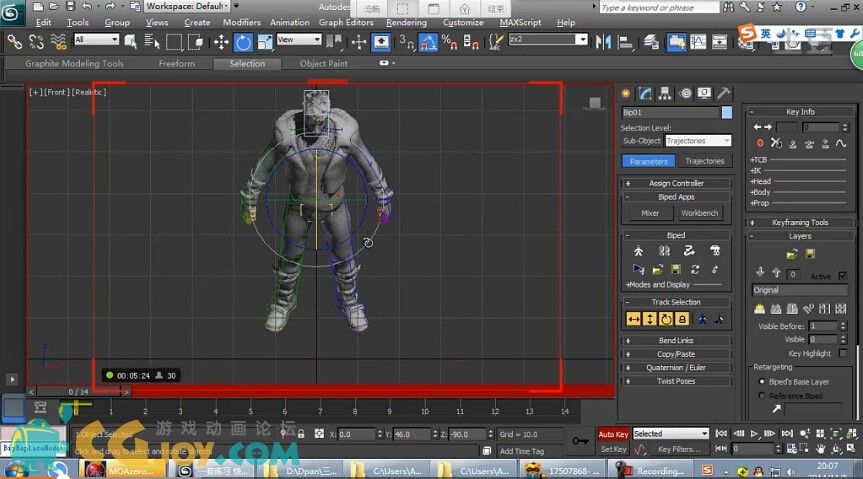Click Body Rotation in Track Selection

coord(666,319)
